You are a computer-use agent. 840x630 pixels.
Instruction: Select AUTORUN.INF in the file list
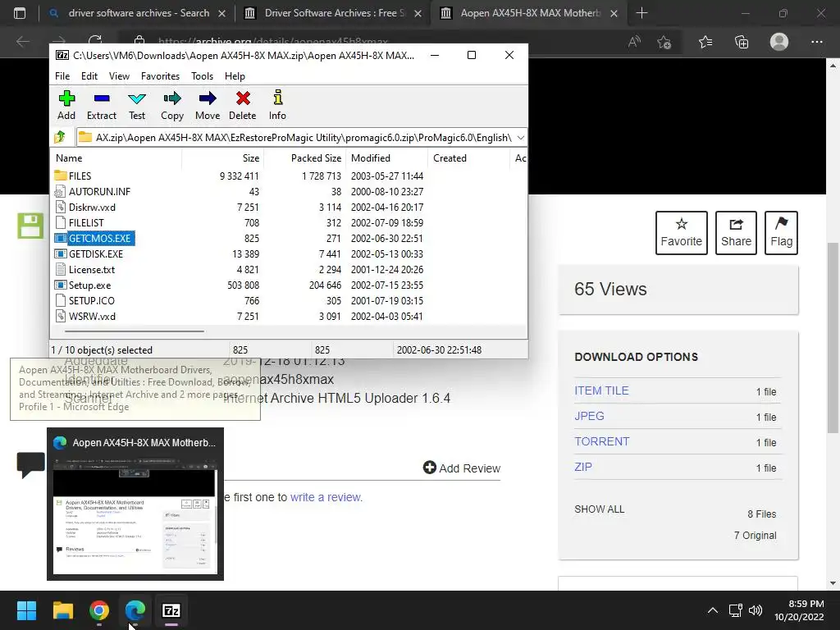point(99,191)
